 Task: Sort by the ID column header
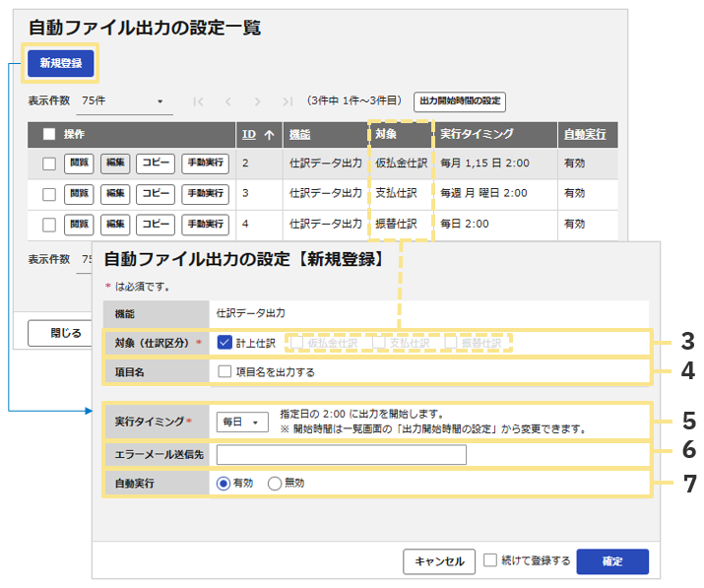click(249, 134)
